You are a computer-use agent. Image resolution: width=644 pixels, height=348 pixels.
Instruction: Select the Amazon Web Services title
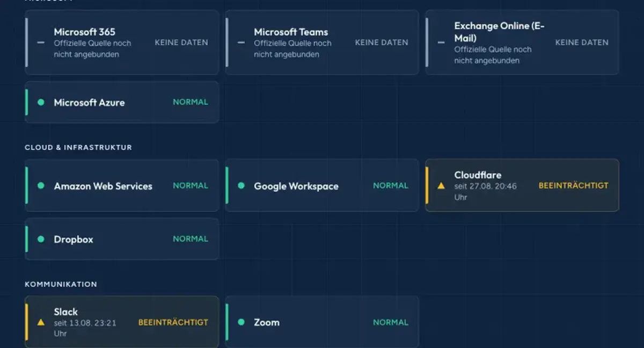103,186
